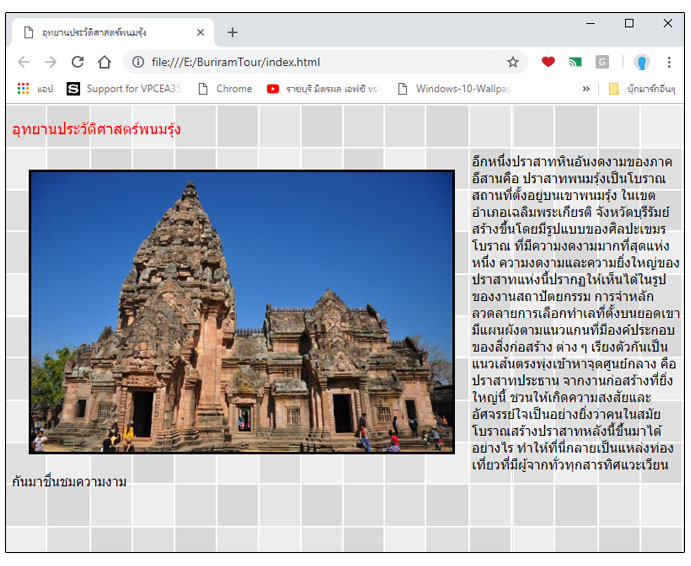
Task: Close the current browser tab
Action: [200, 32]
